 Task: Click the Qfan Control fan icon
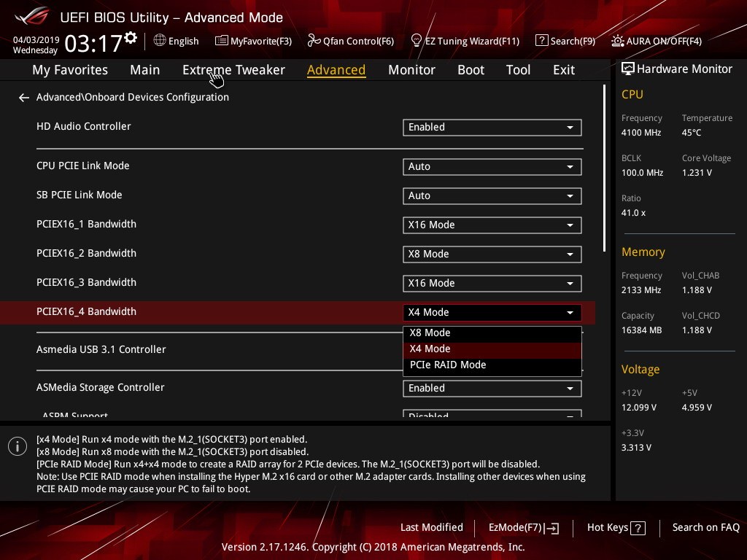click(314, 41)
